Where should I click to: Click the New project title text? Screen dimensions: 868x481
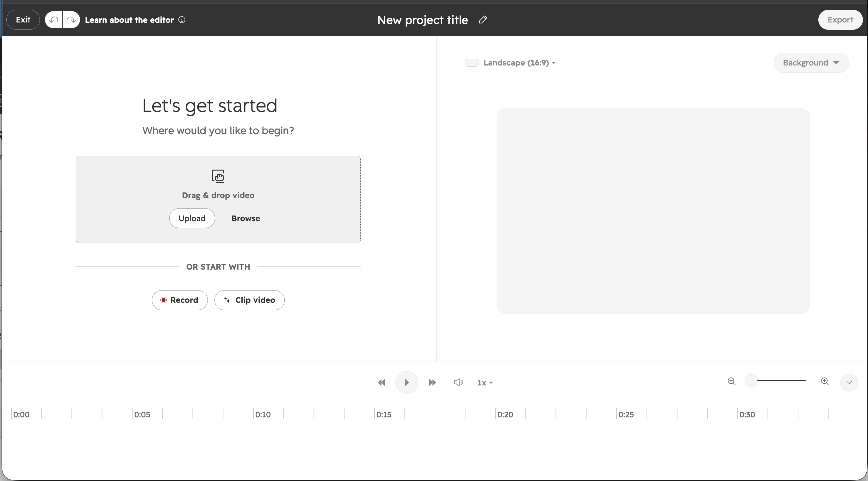pos(423,20)
